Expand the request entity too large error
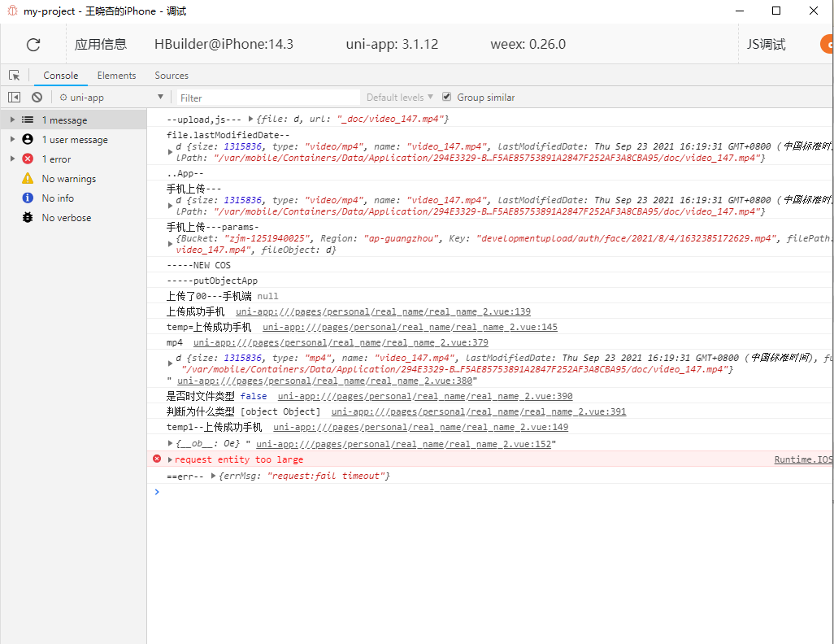The height and width of the screenshot is (644, 834). point(170,460)
